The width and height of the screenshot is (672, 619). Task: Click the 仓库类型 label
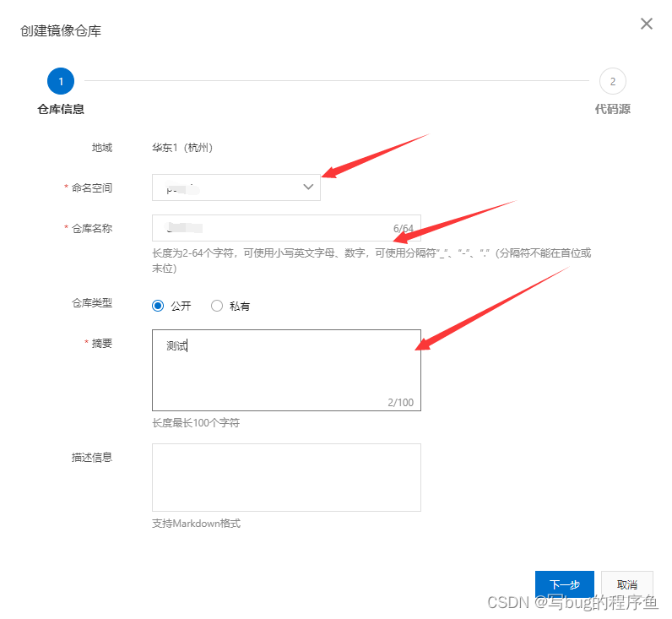[x=92, y=303]
